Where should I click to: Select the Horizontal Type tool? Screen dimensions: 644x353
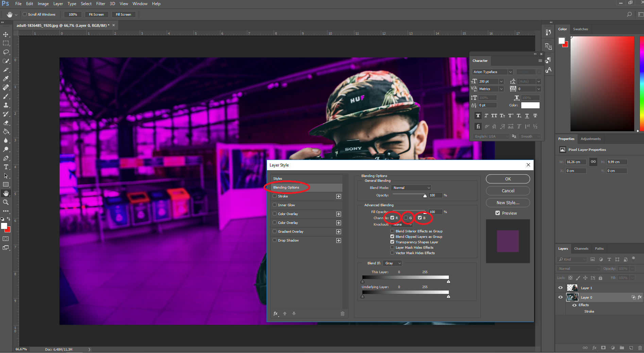point(6,167)
